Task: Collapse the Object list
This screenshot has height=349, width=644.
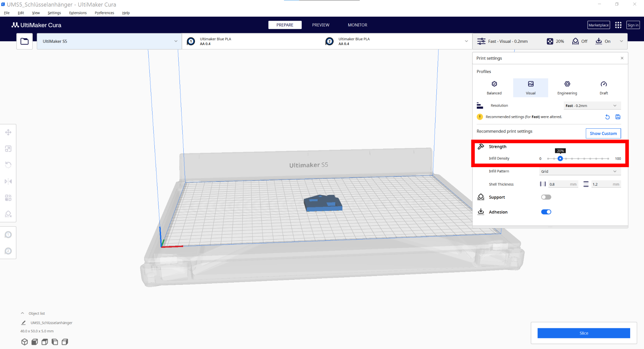Action: 22,313
